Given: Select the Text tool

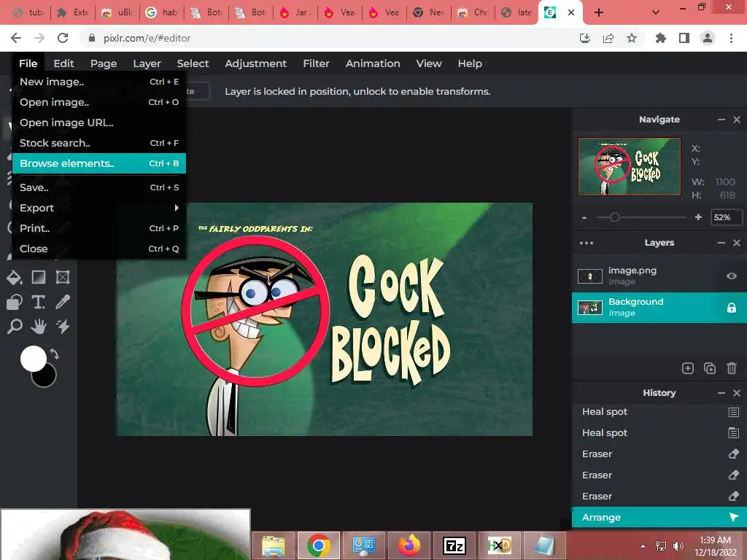Looking at the screenshot, I should point(39,302).
